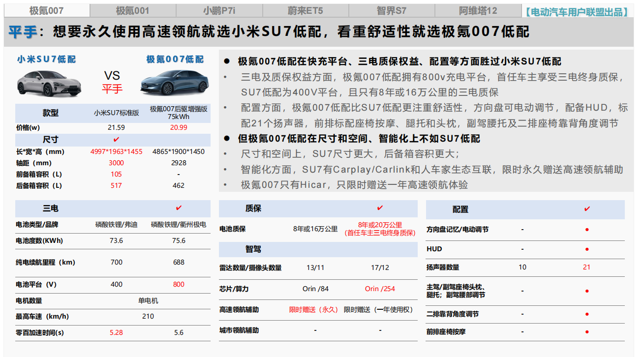The height and width of the screenshot is (357, 644).
Task: Click the red checkmark in the 质保 header
Action: [x=380, y=208]
